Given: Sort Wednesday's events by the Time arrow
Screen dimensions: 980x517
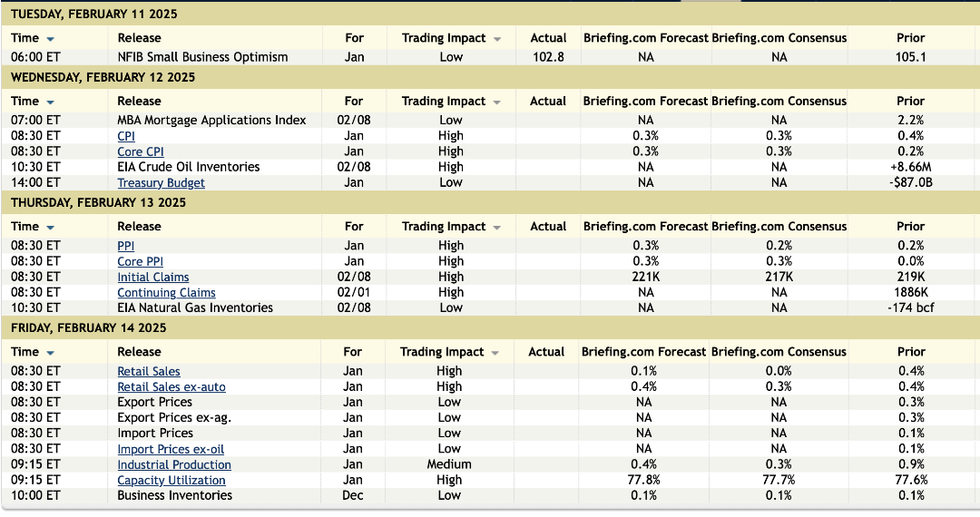Looking at the screenshot, I should 50,102.
